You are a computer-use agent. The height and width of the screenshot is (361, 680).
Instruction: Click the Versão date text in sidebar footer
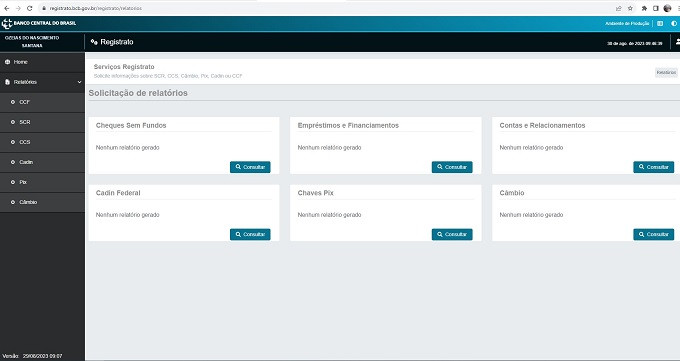coord(42,356)
